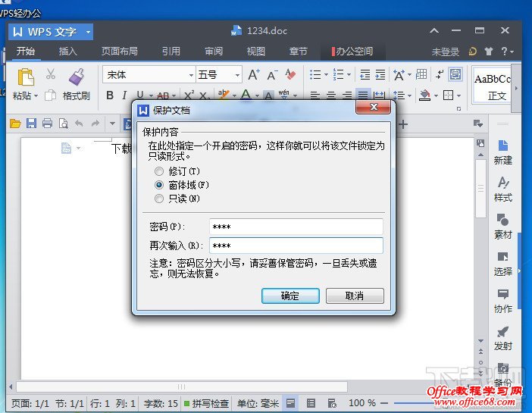Image resolution: width=532 pixels, height=413 pixels.
Task: Click the Redo arrow icon
Action: click(x=95, y=124)
